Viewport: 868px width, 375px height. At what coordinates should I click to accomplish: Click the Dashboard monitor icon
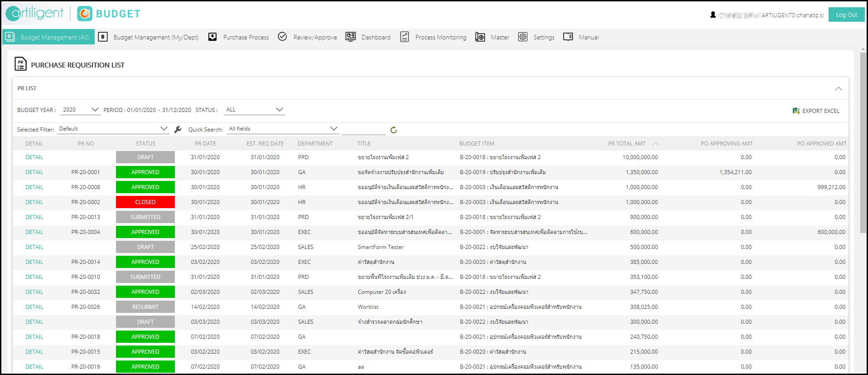351,37
